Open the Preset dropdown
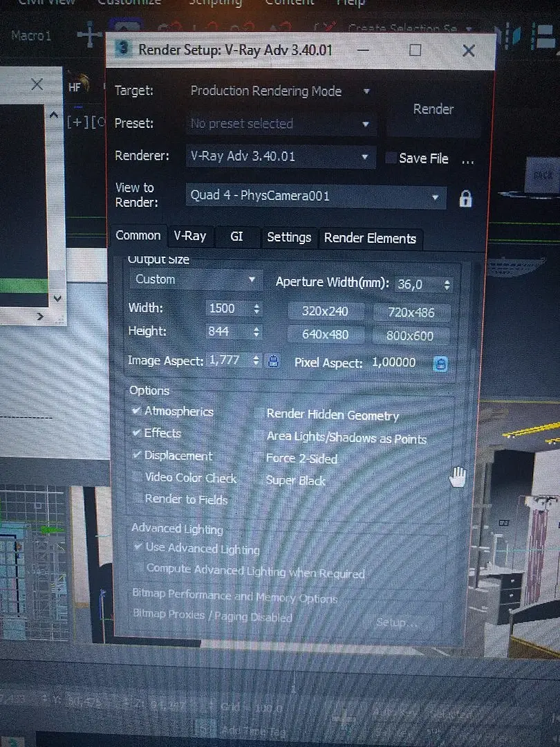The height and width of the screenshot is (747, 560). (281, 124)
